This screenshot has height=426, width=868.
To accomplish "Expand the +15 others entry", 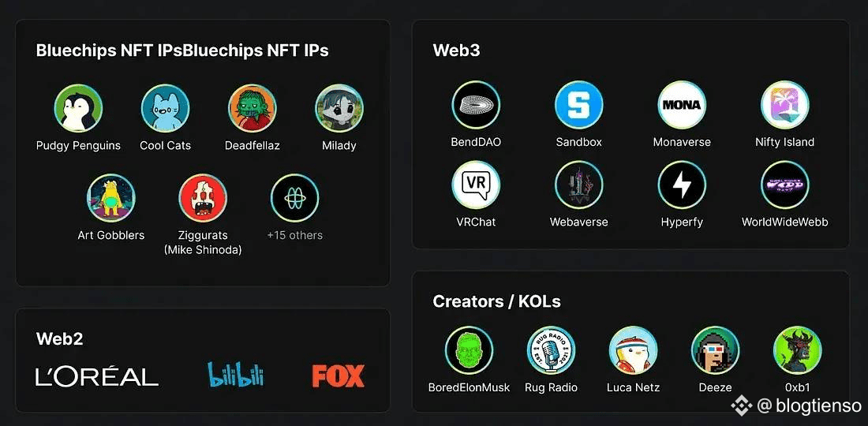I will coord(294,197).
